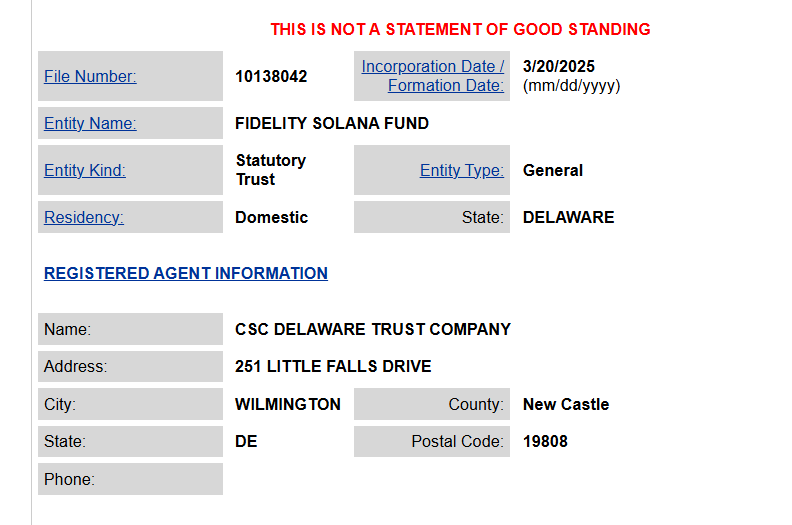Viewport: 792px width, 525px height.
Task: Click the Entity Kind link
Action: (x=85, y=170)
